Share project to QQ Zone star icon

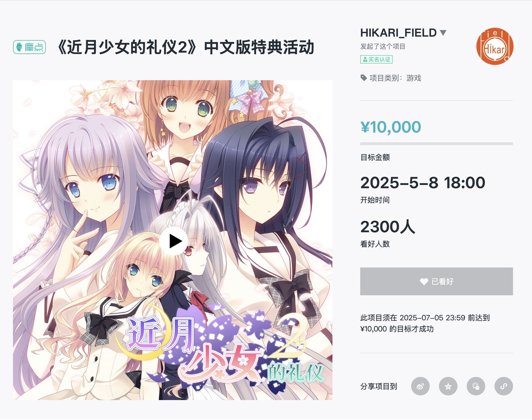point(448,386)
